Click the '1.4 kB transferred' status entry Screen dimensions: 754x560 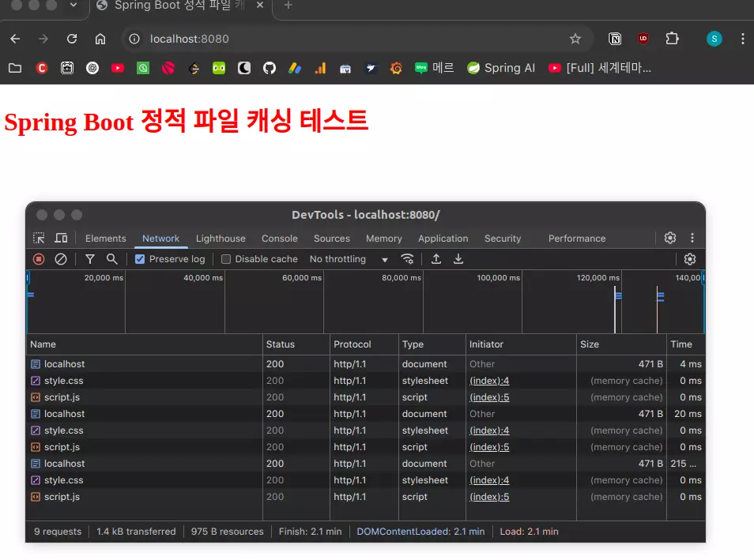coord(136,532)
